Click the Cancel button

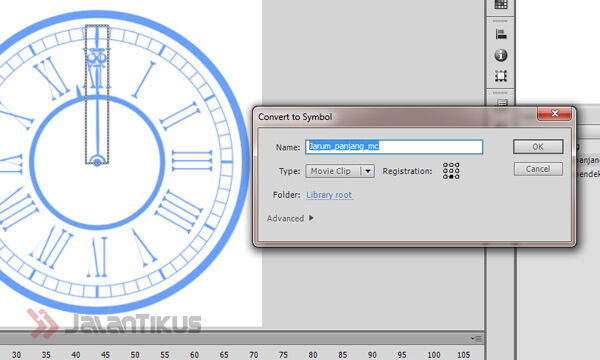click(x=538, y=169)
